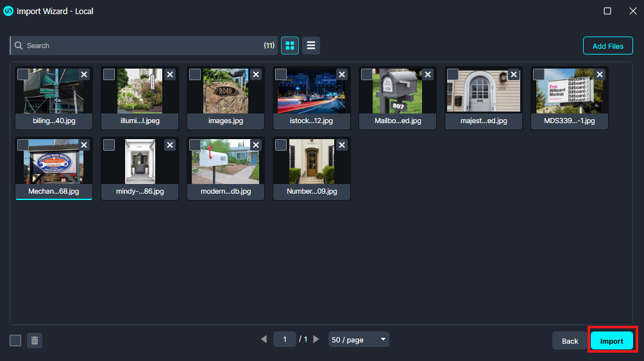Check the biling...40.jpg checkbox
The image size is (644, 361).
[x=23, y=74]
